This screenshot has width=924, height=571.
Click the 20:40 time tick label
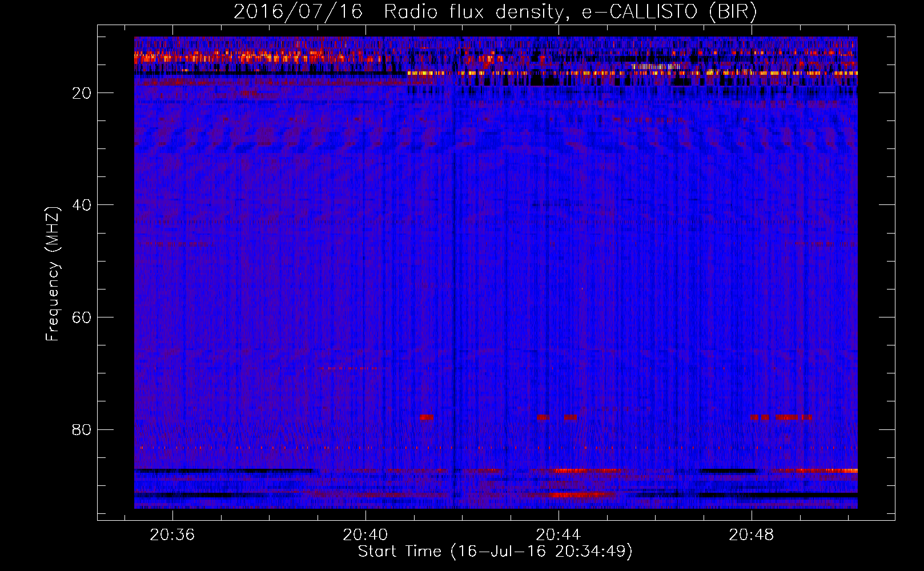point(365,535)
